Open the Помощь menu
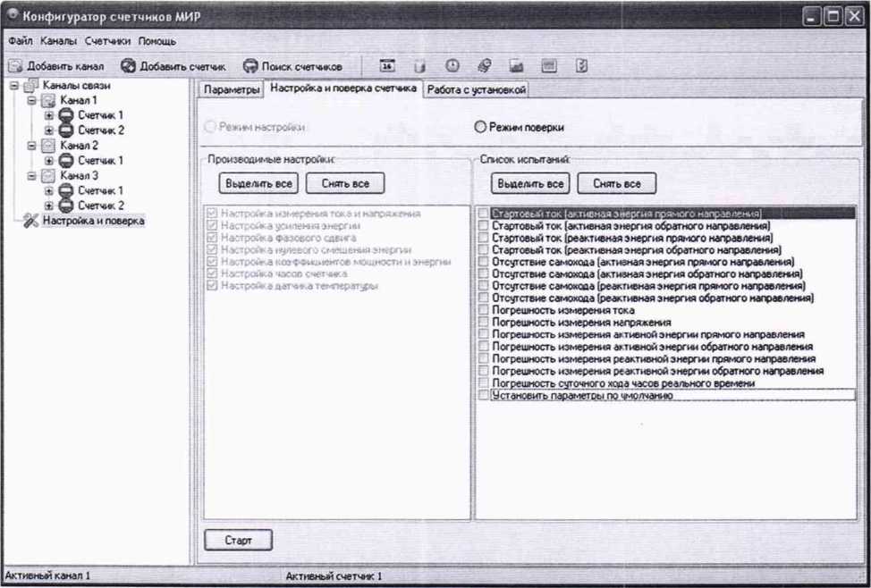 tap(157, 42)
